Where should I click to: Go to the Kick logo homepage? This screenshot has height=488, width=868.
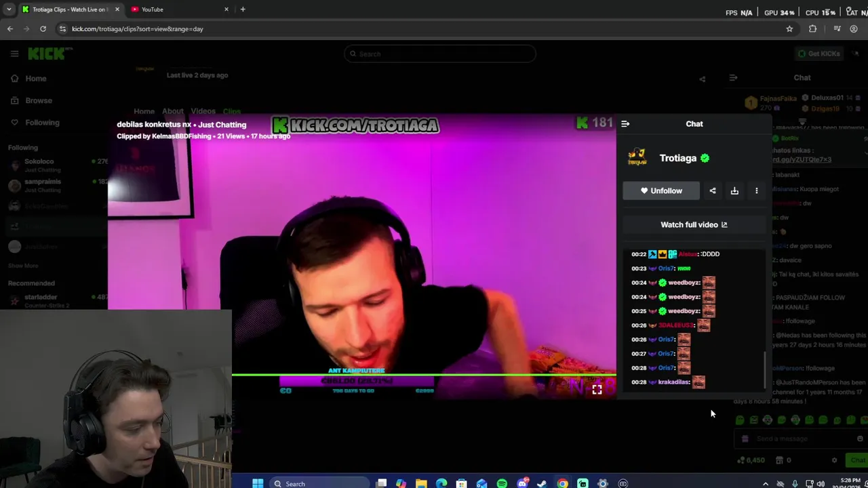click(50, 54)
